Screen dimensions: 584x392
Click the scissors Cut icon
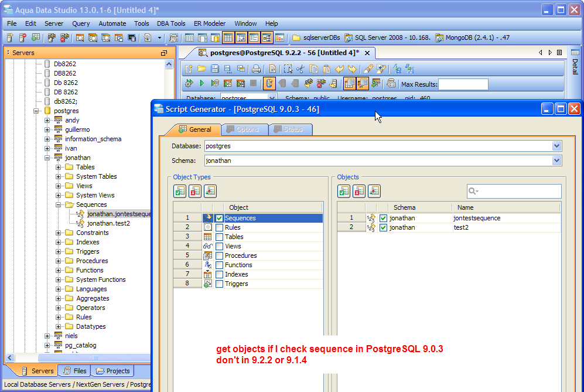pos(300,69)
